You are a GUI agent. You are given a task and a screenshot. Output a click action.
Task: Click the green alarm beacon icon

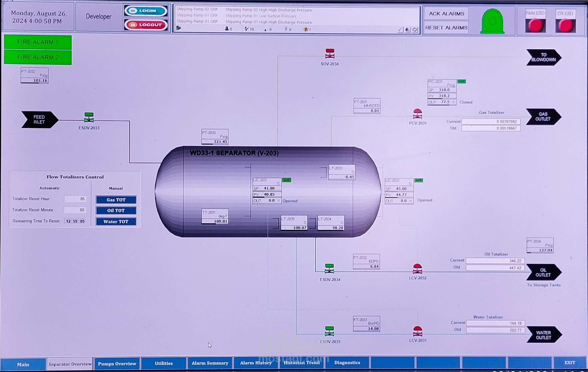tap(492, 21)
